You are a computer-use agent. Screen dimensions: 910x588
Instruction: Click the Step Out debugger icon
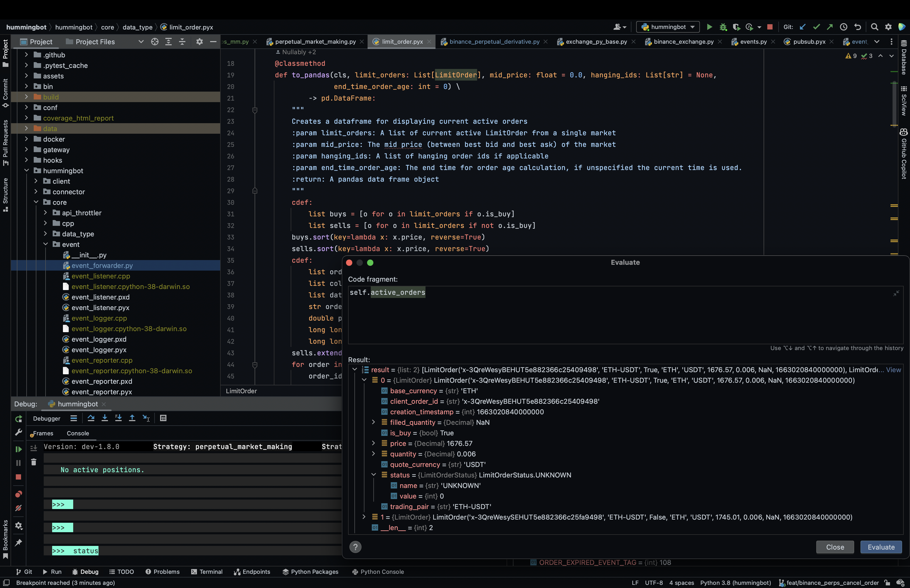tap(132, 418)
